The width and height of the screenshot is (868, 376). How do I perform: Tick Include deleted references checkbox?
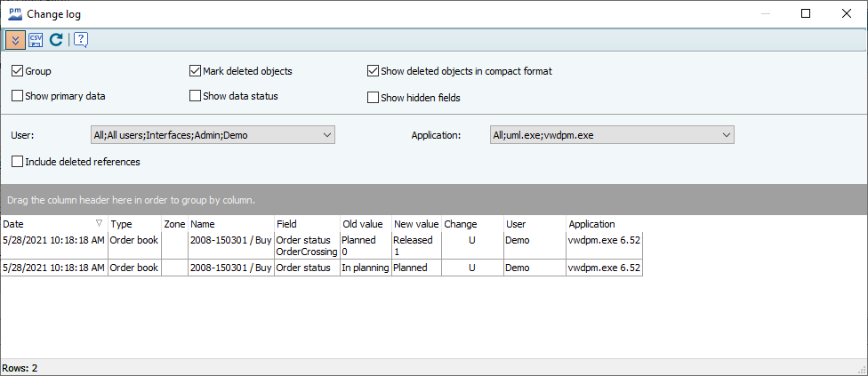[x=18, y=162]
